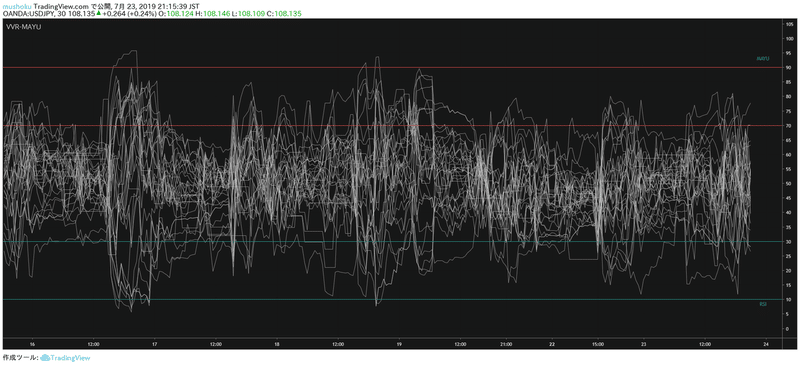Click date label 22 on time axis
The width and height of the screenshot is (800, 365).
(x=552, y=345)
